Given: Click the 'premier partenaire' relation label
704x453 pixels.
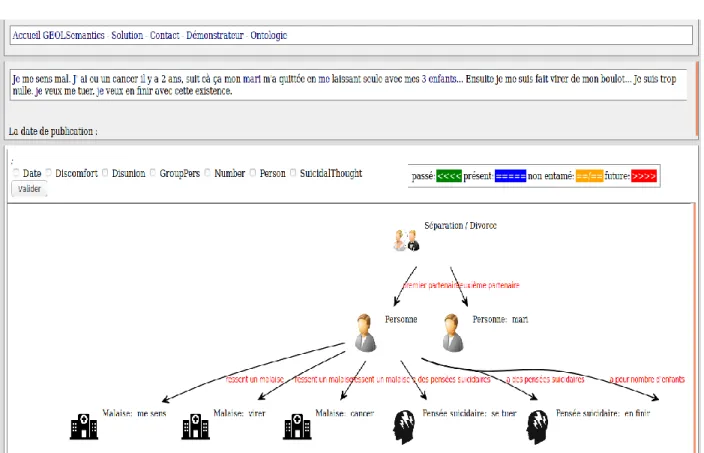Looking at the screenshot, I should tap(431, 285).
